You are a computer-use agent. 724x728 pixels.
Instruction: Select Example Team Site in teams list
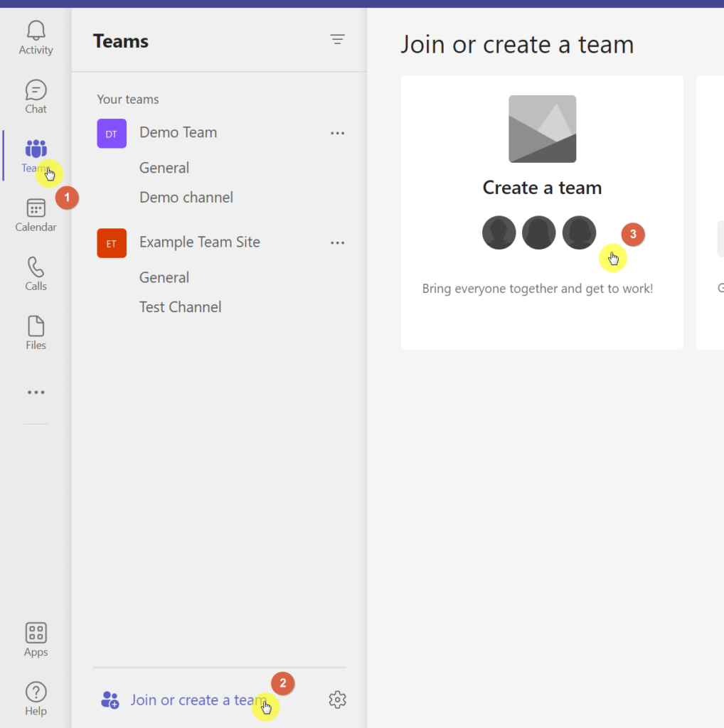pyautogui.click(x=200, y=242)
